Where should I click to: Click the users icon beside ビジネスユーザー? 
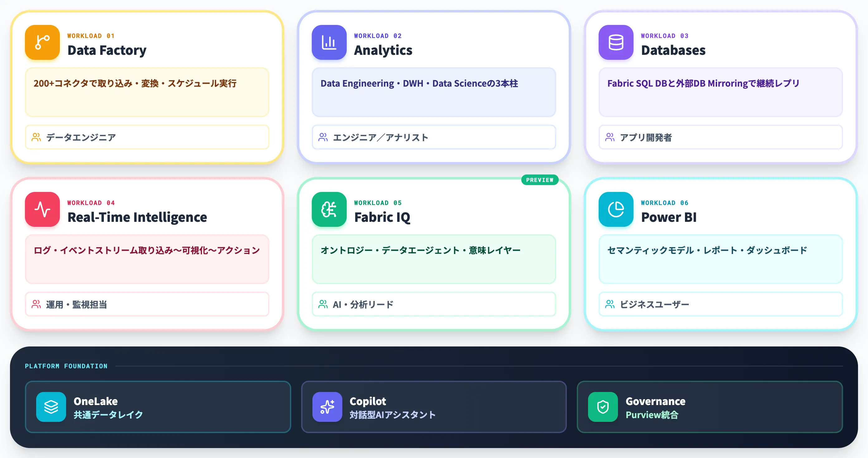610,304
